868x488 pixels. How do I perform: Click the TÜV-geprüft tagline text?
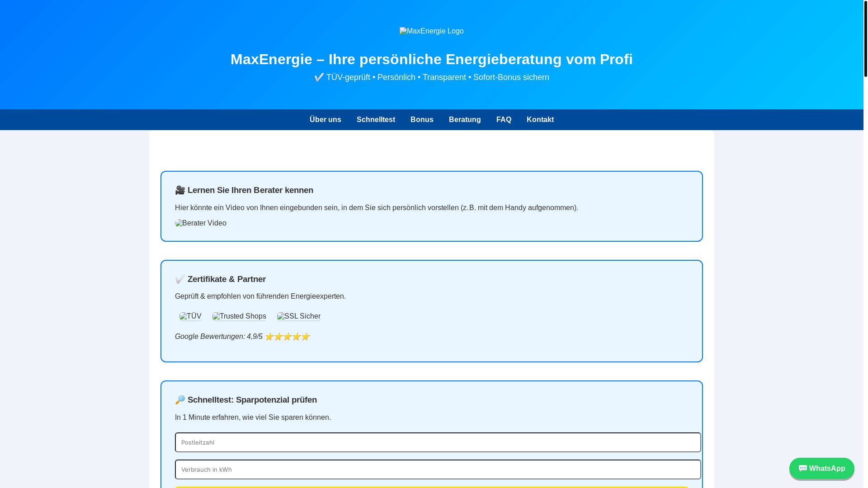tap(431, 77)
